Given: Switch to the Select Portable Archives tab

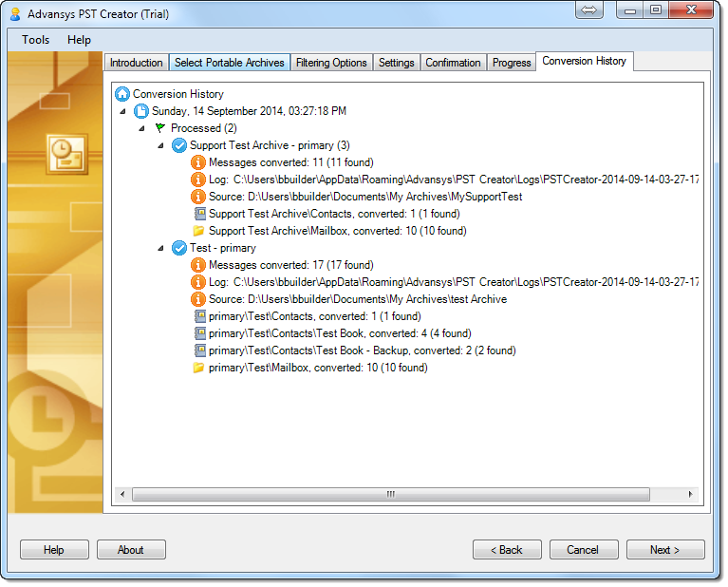Looking at the screenshot, I should point(230,63).
